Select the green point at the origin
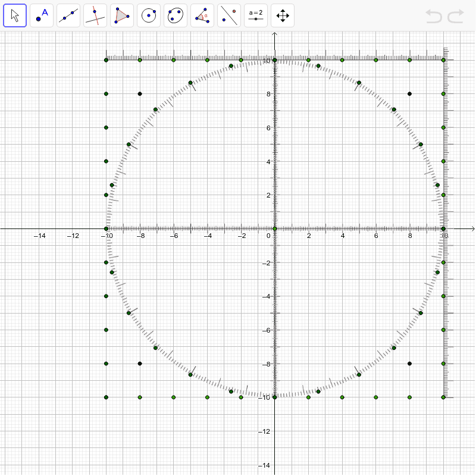This screenshot has height=476, width=476. 274,228
